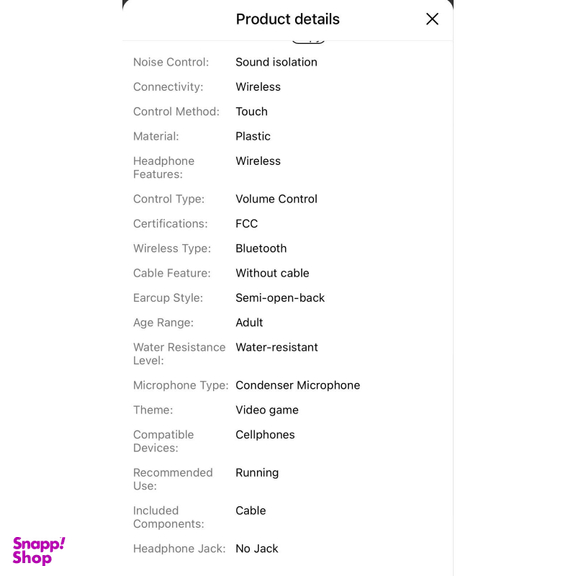Select the FCC certification value
Screen dimensions: 576x576
(246, 223)
